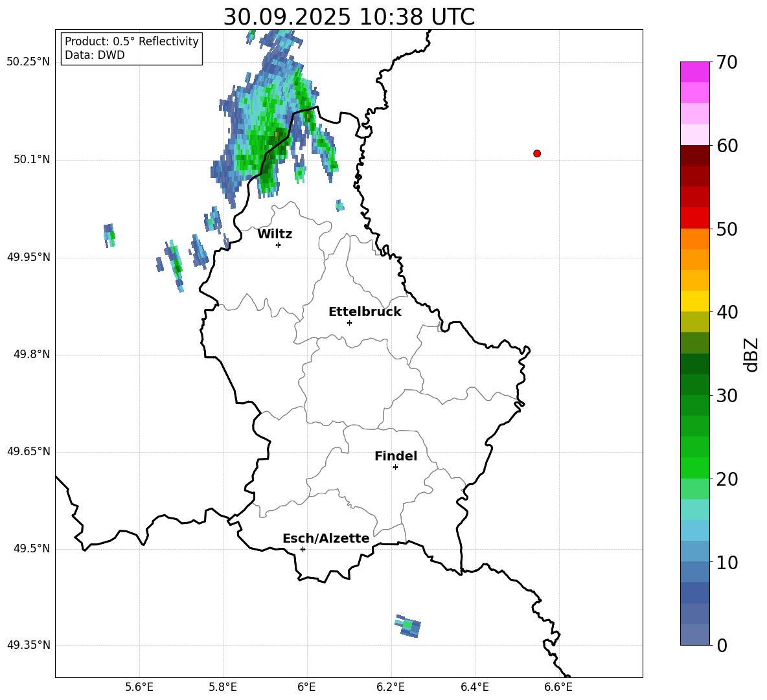The image size is (767, 700).
Task: Click the 'Findel' city label
Action: tap(396, 456)
